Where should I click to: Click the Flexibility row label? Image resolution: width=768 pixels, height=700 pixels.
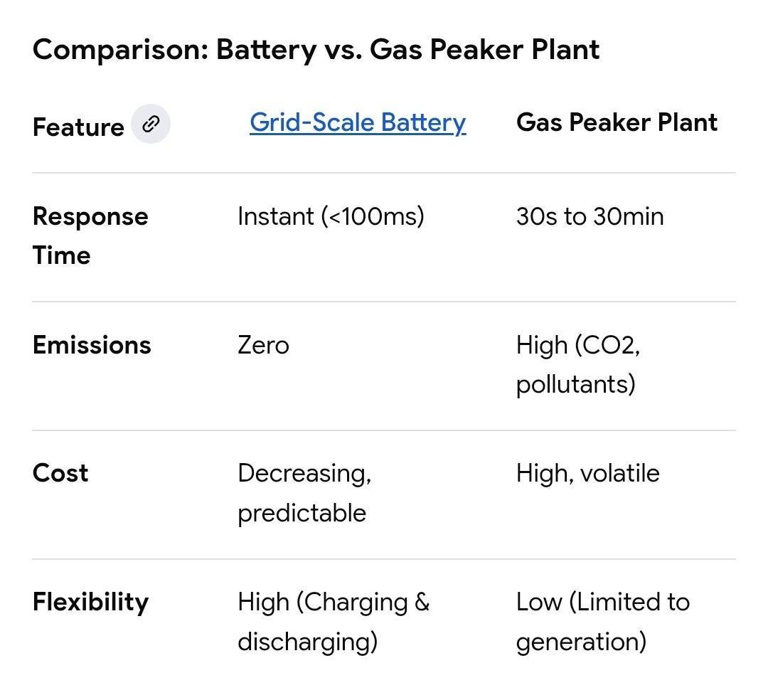[x=90, y=602]
